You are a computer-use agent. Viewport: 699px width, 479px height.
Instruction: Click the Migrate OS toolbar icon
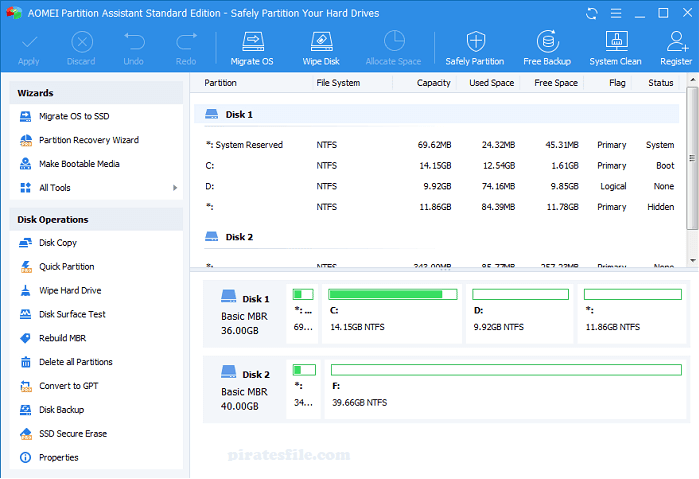pos(252,42)
